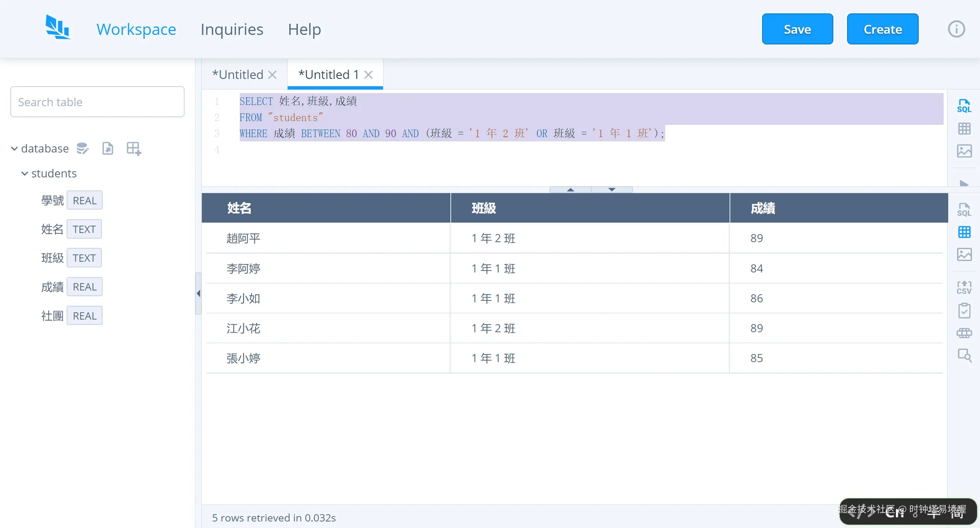The height and width of the screenshot is (528, 980).
Task: Click the record view search icon
Action: (x=964, y=356)
